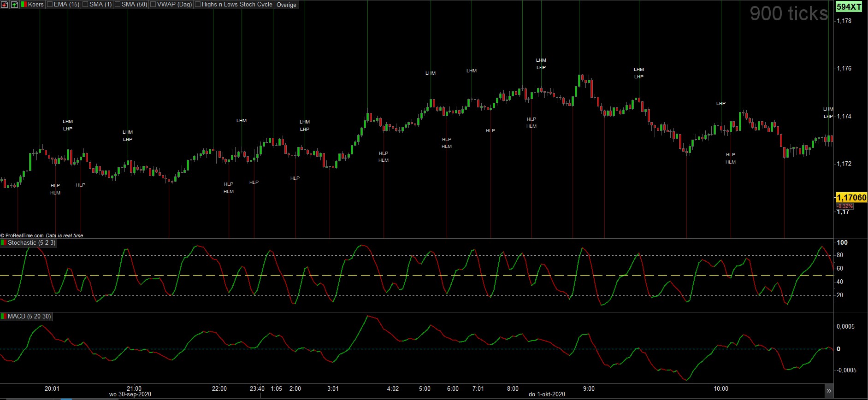Click the '900 ticks' timeframe label
Screen dimensions: 868x400
[789, 14]
